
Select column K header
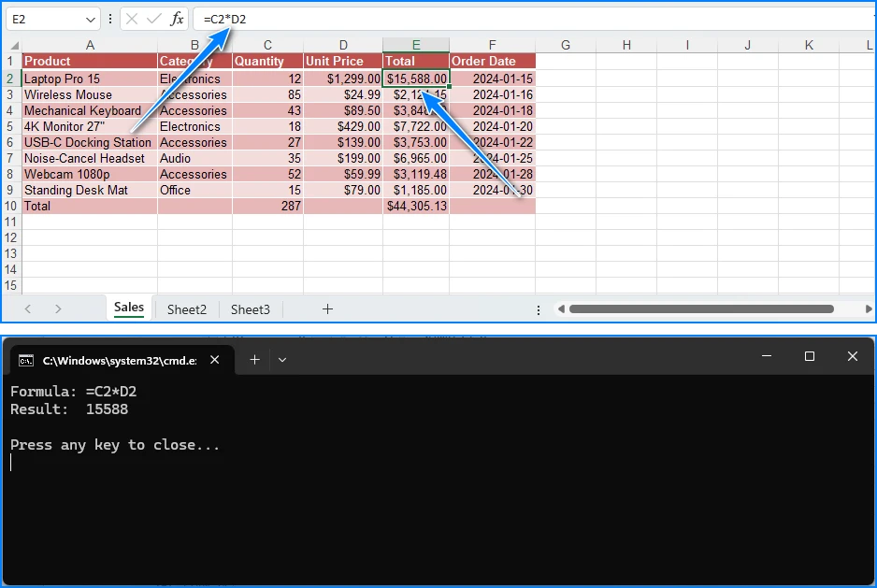click(809, 45)
